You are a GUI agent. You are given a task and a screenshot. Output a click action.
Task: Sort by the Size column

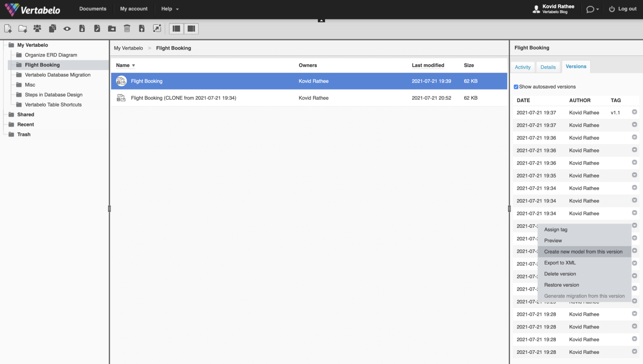[x=469, y=65]
